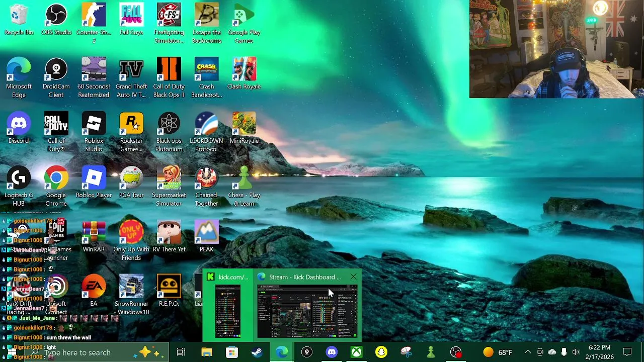The height and width of the screenshot is (362, 644).
Task: Select the Rockstar Games launcher icon
Action: click(131, 132)
